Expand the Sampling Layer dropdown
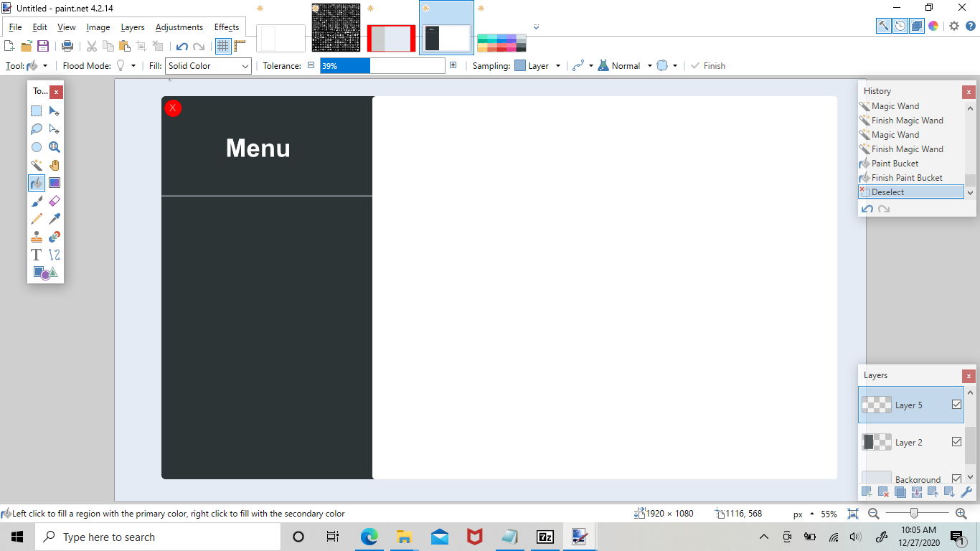Screen dimensions: 980x551 [x=538, y=66]
